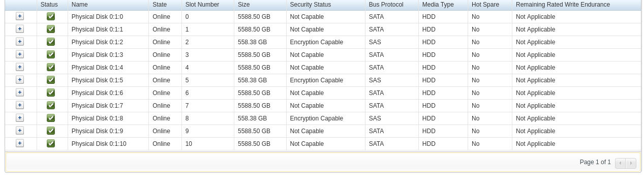Click 5588.50 GB size of Disk 0:1:0
Viewport: 644px width, 185px height.
(x=254, y=17)
